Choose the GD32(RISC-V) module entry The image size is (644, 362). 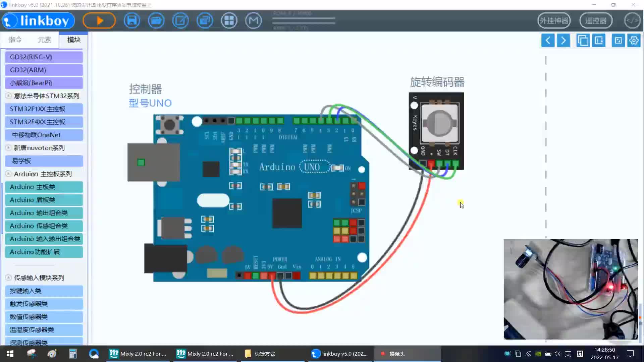[x=44, y=57]
